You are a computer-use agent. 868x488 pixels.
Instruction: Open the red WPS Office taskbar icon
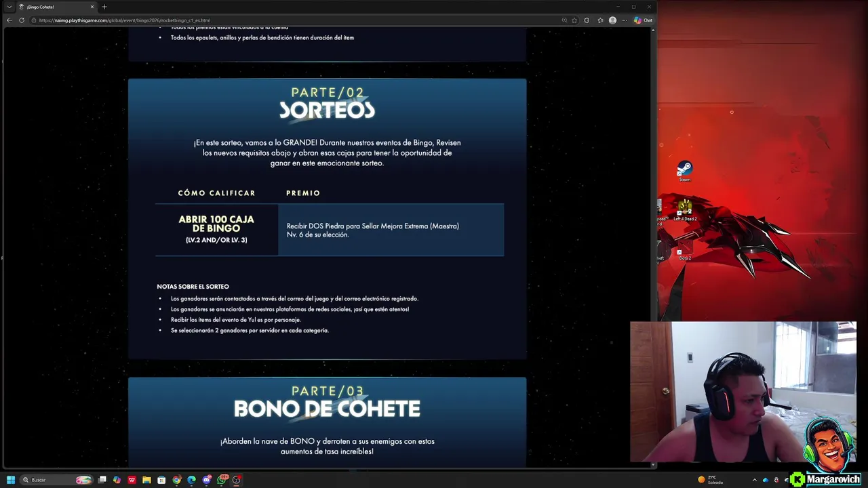click(132, 480)
